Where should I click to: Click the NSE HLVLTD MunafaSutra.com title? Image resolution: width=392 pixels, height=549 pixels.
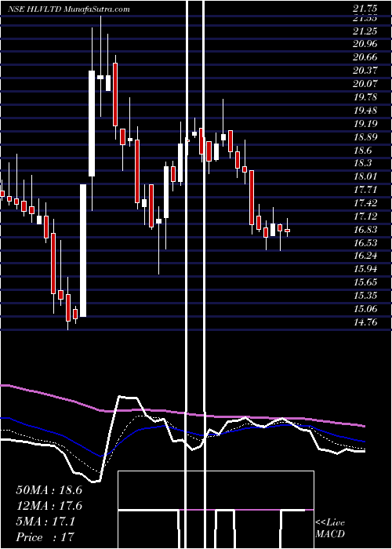pos(69,9)
